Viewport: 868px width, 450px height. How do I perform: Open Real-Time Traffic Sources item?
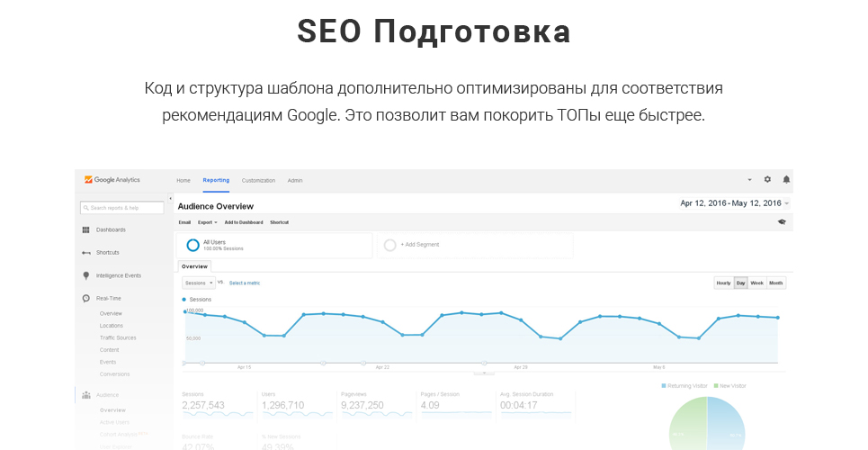tap(118, 338)
